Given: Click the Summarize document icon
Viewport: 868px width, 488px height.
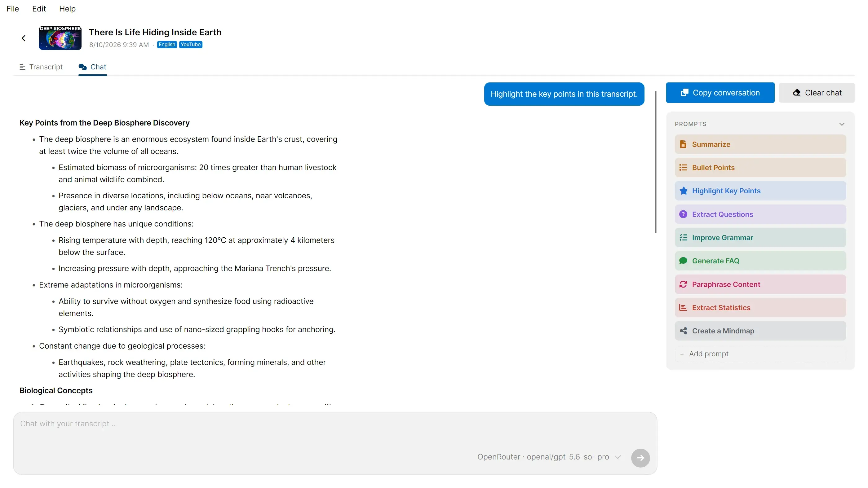Looking at the screenshot, I should click(x=683, y=144).
